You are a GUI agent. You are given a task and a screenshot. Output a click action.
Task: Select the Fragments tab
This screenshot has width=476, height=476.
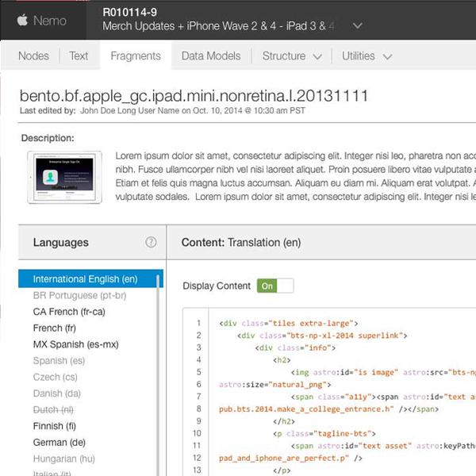pyautogui.click(x=136, y=56)
